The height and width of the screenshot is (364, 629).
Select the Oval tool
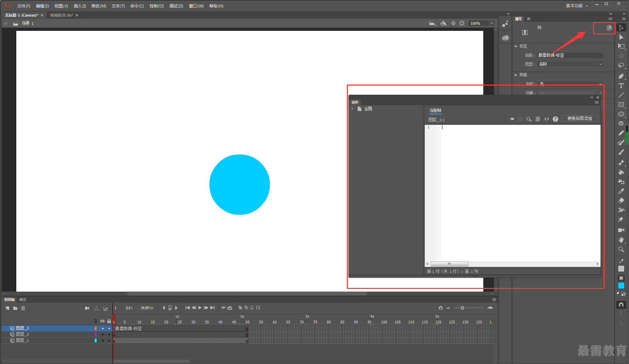click(621, 114)
